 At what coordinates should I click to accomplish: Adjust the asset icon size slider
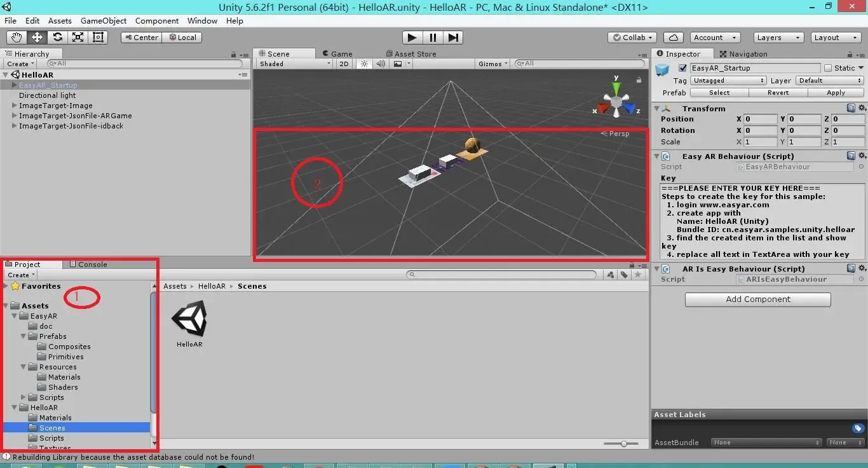(x=623, y=443)
